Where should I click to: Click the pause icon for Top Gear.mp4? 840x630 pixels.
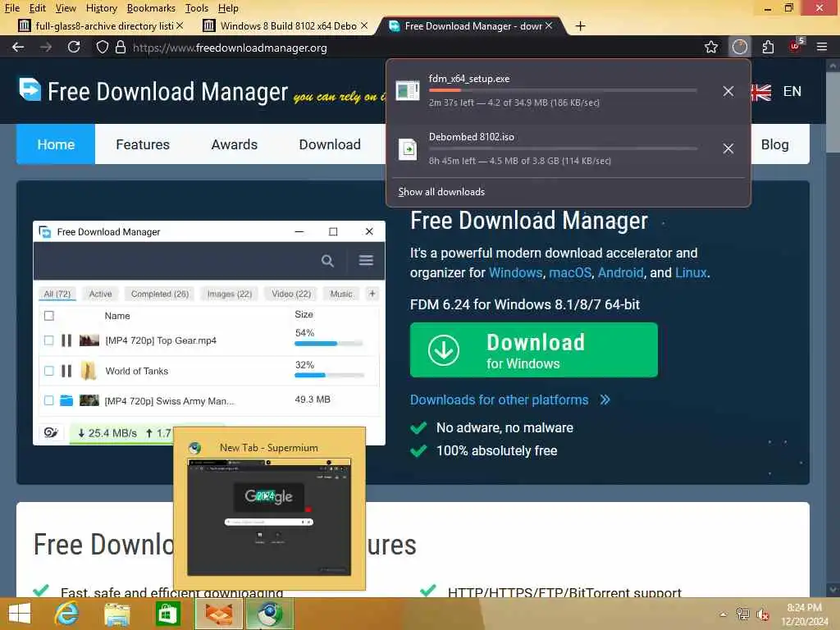tap(66, 340)
